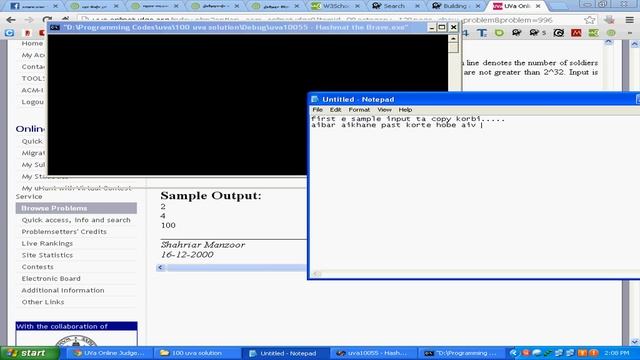The image size is (640, 360).
Task: Select Browse Problems in the sidebar
Action: [x=76, y=208]
